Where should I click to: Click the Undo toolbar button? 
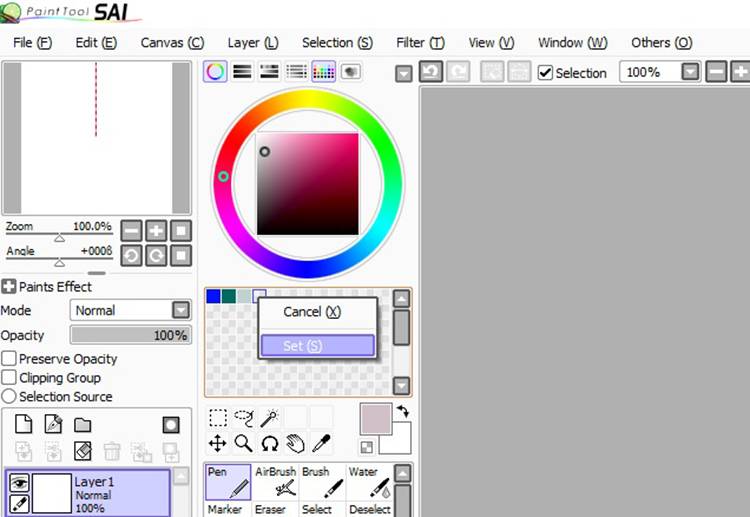click(430, 72)
